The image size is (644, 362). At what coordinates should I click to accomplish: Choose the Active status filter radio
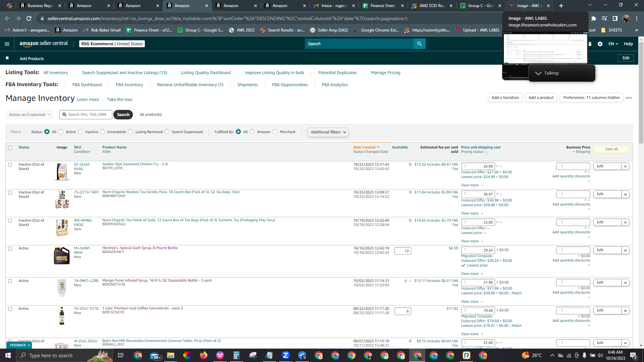coord(61,132)
